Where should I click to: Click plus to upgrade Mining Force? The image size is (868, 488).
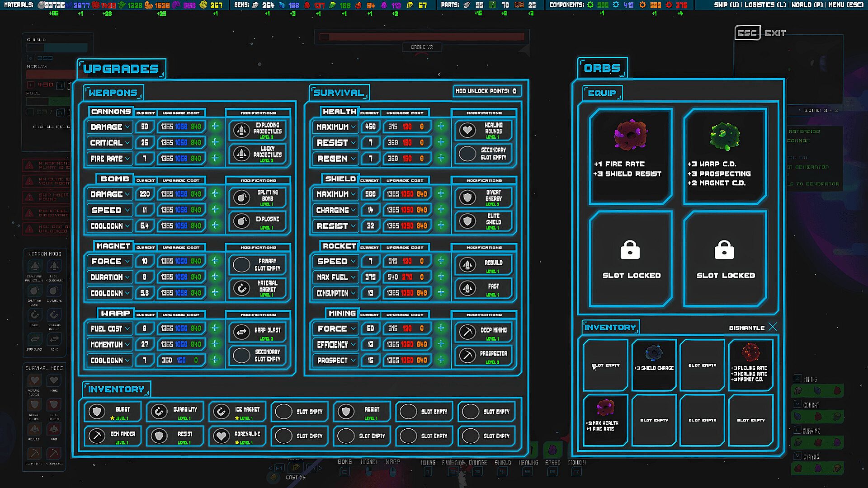441,328
